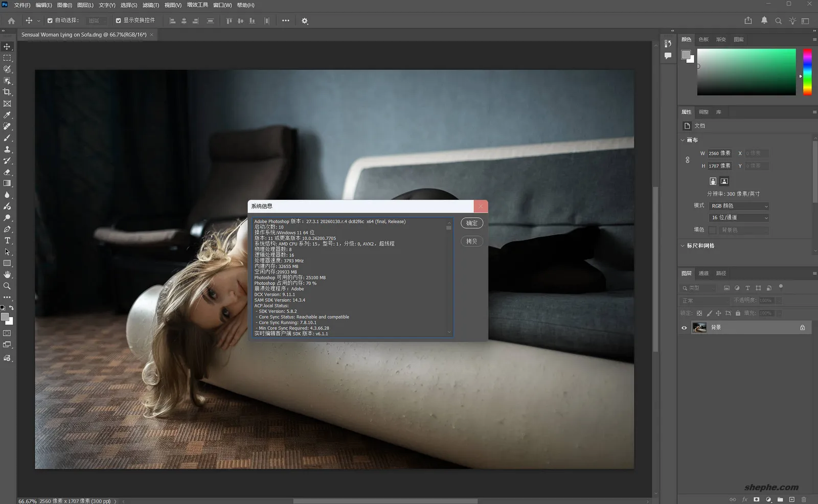Select the Horizontal Type tool
818x504 pixels.
(x=7, y=240)
